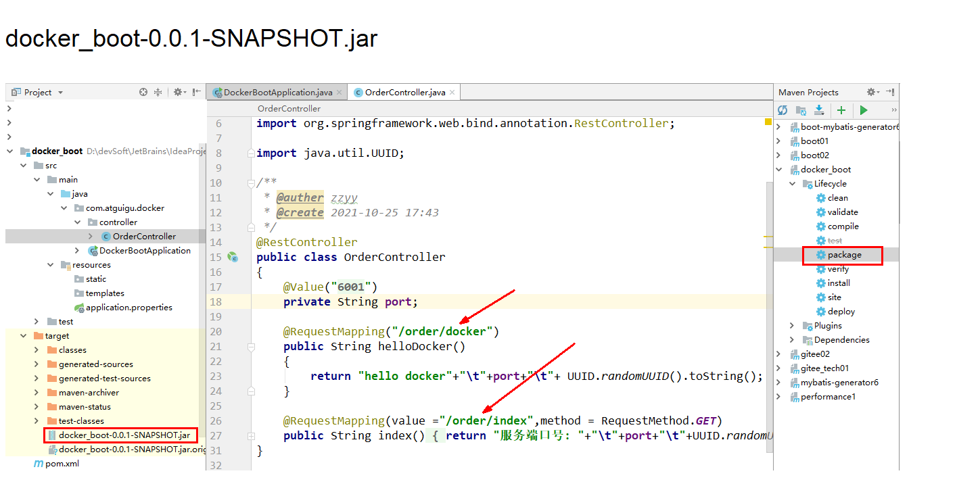Close the OrderController.java tab
The width and height of the screenshot is (980, 484).
tap(452, 92)
